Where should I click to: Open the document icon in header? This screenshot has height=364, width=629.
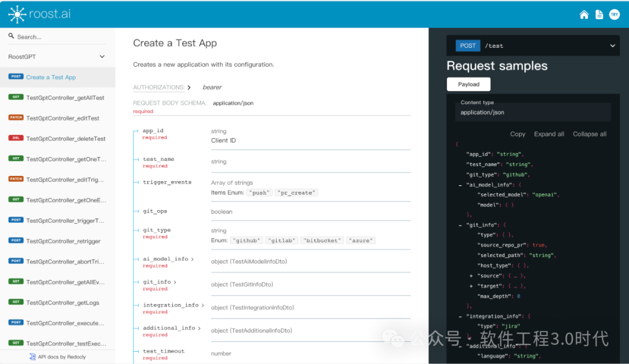[x=599, y=15]
